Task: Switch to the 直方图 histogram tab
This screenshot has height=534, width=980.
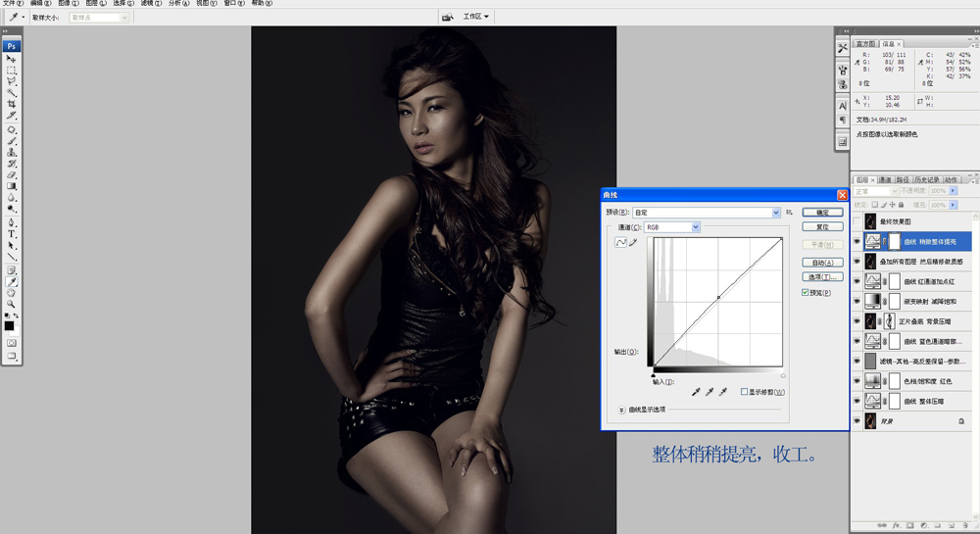Action: click(865, 44)
